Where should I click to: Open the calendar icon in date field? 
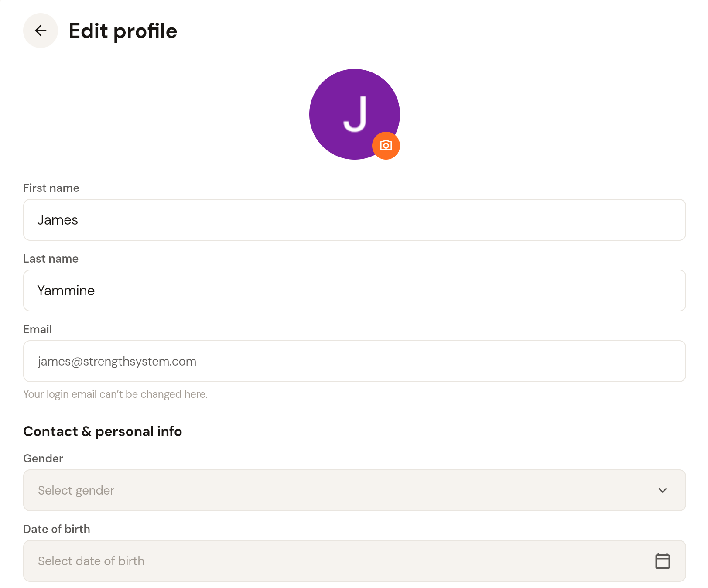click(662, 561)
